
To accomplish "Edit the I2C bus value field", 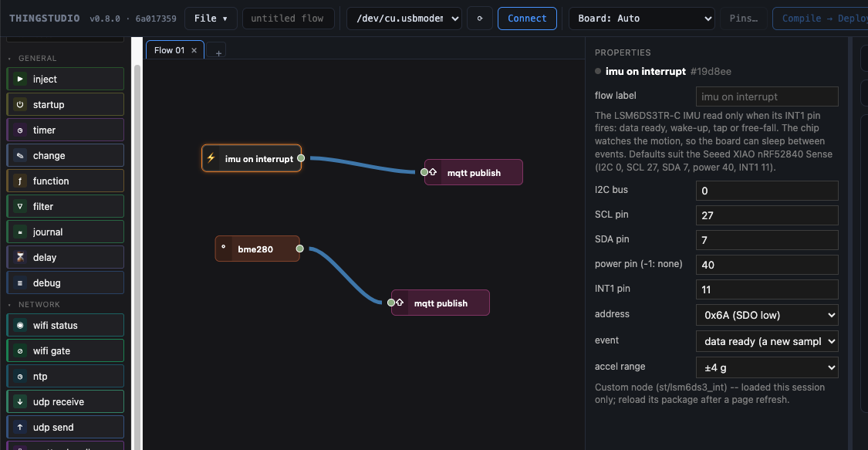I will pos(767,191).
